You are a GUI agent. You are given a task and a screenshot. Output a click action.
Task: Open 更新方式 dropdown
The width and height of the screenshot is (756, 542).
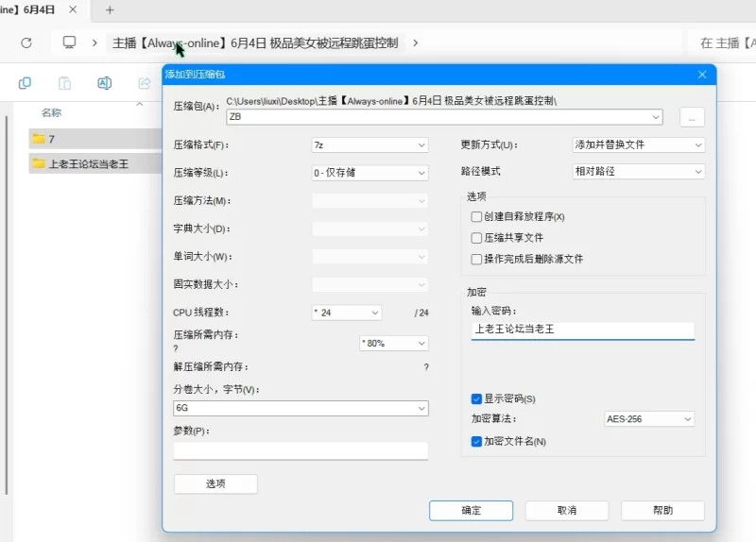click(x=639, y=144)
